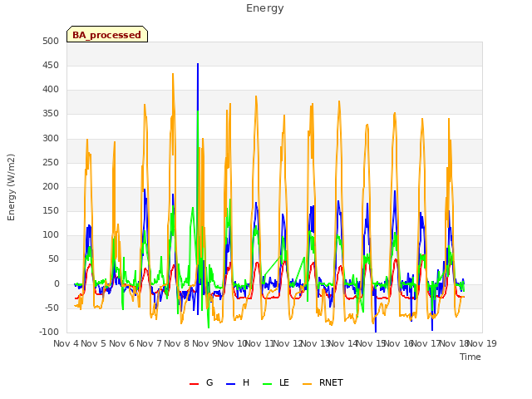
Task: Click the orange RNET legend swatch
Action: click(307, 384)
